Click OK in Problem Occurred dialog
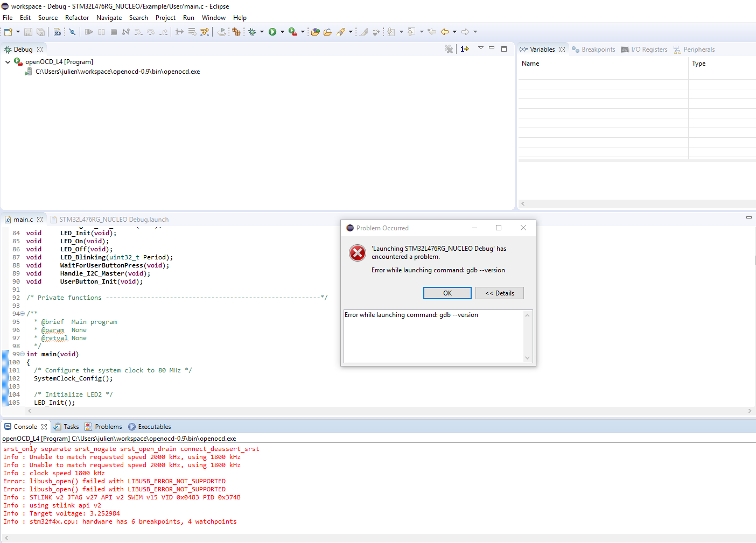This screenshot has height=543, width=756. point(447,293)
